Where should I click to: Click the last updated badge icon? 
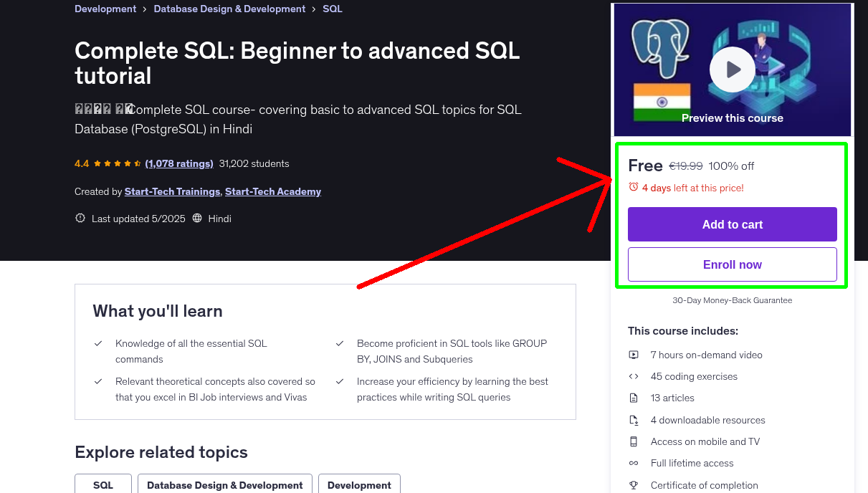tap(80, 219)
